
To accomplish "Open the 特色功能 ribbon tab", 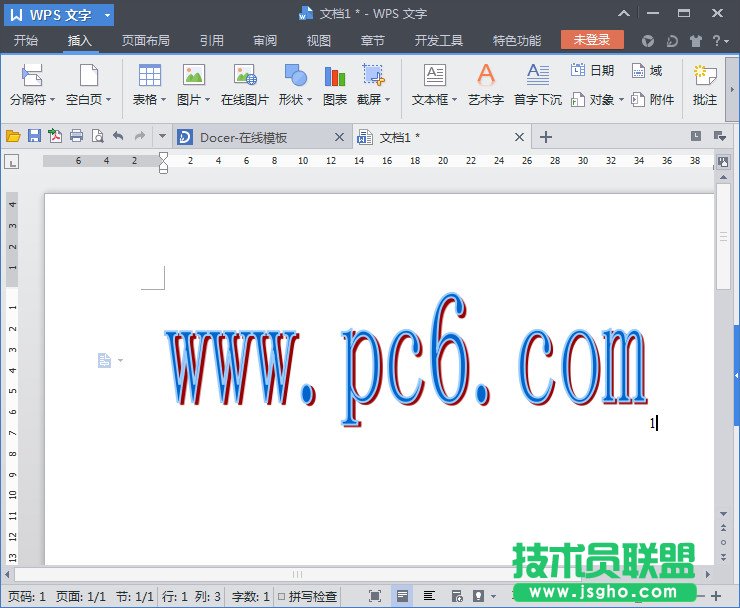I will click(517, 41).
